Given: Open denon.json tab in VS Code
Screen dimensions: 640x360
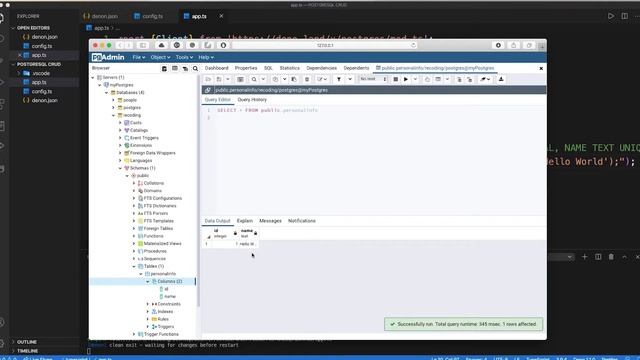Looking at the screenshot, I should pos(100,16).
